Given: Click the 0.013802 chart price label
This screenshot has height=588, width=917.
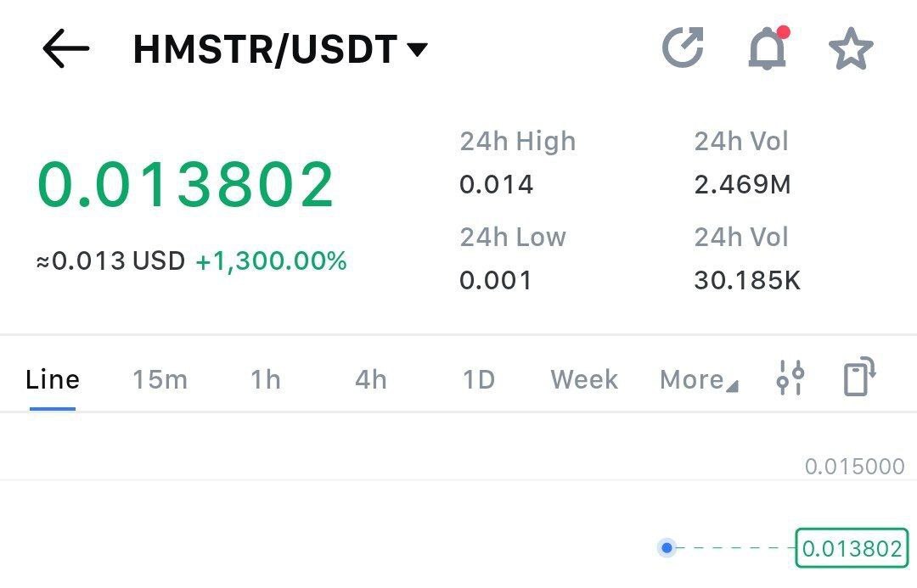Looking at the screenshot, I should tap(852, 548).
